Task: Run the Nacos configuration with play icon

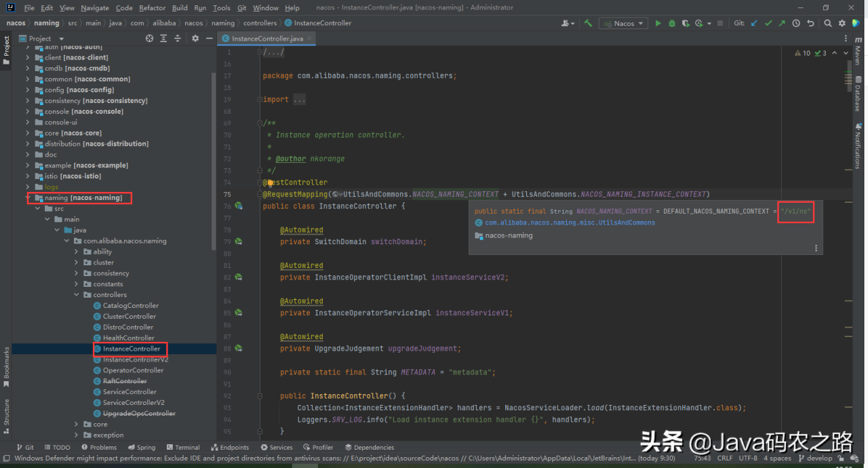Action: click(x=658, y=23)
